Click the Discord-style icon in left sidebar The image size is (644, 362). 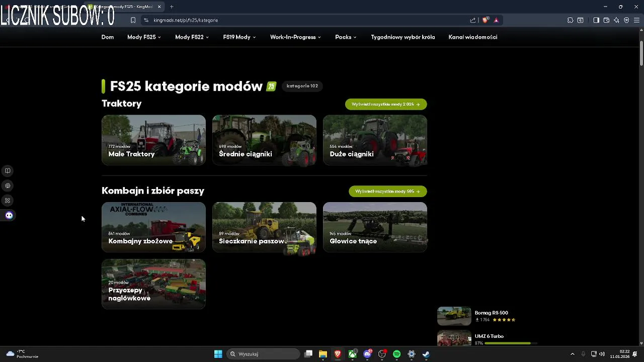[9, 215]
